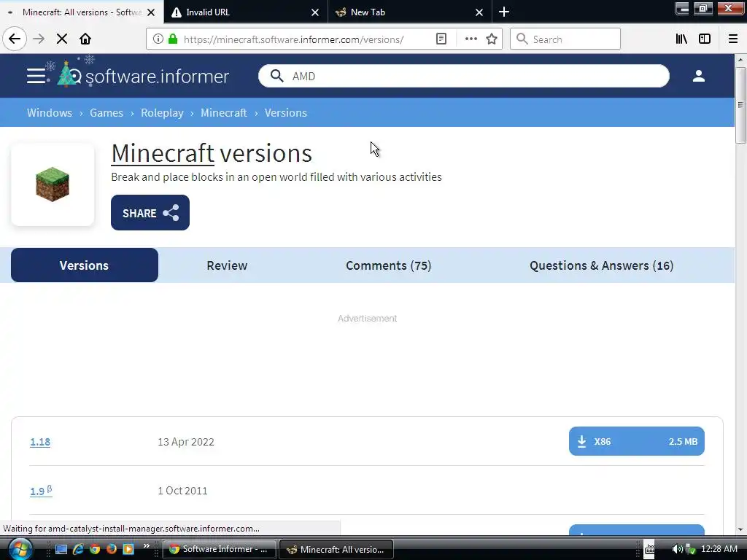This screenshot has width=747, height=560.
Task: Download the X86 2.5 MB file
Action: (x=636, y=441)
